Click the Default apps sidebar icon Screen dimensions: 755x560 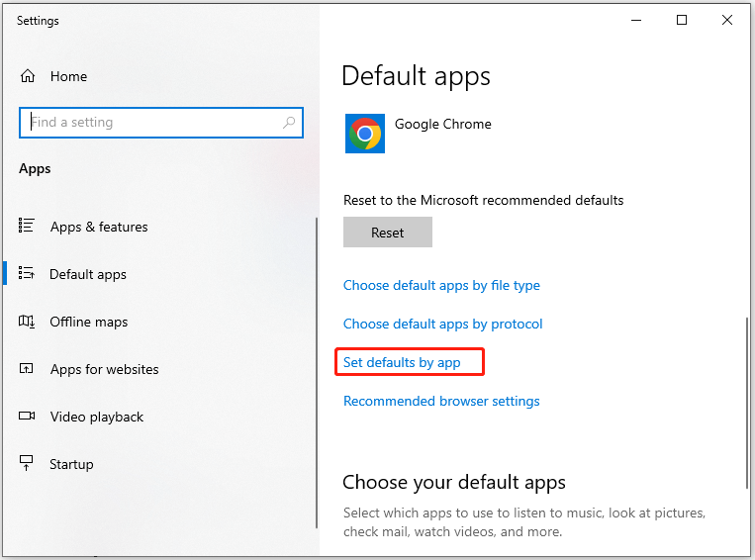click(x=26, y=273)
